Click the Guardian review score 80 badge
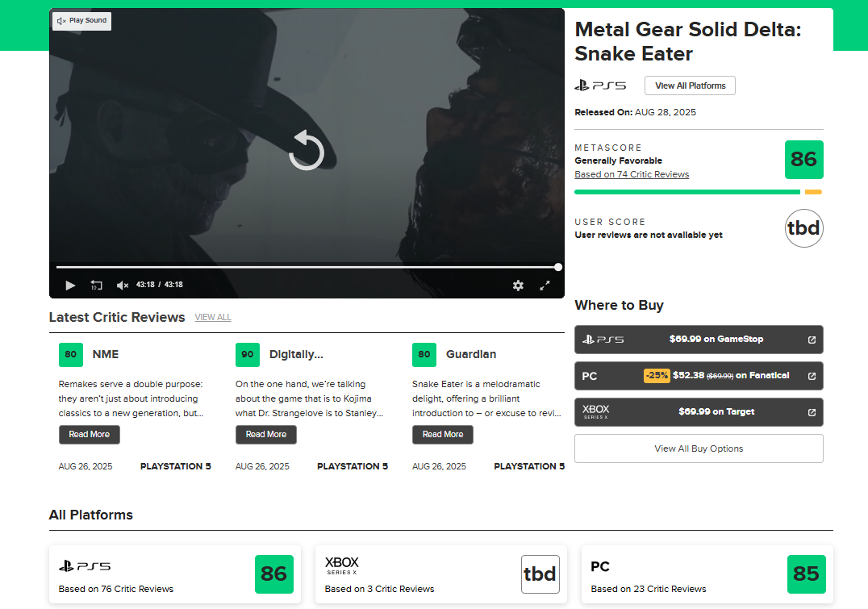The width and height of the screenshot is (868, 609). [424, 355]
